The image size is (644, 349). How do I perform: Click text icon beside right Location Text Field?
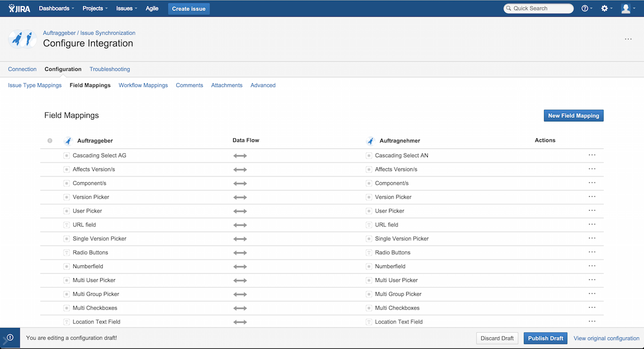[368, 322]
